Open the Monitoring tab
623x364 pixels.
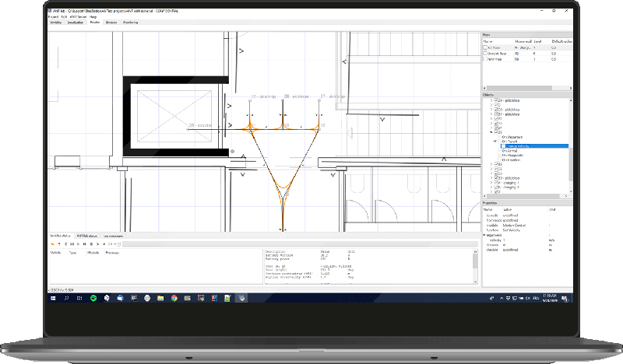pyautogui.click(x=130, y=23)
